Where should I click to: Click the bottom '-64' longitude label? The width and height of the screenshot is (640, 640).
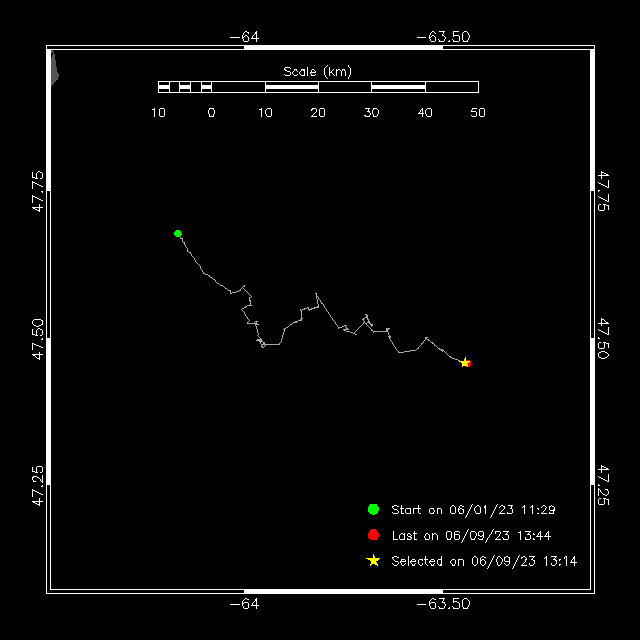[244, 604]
